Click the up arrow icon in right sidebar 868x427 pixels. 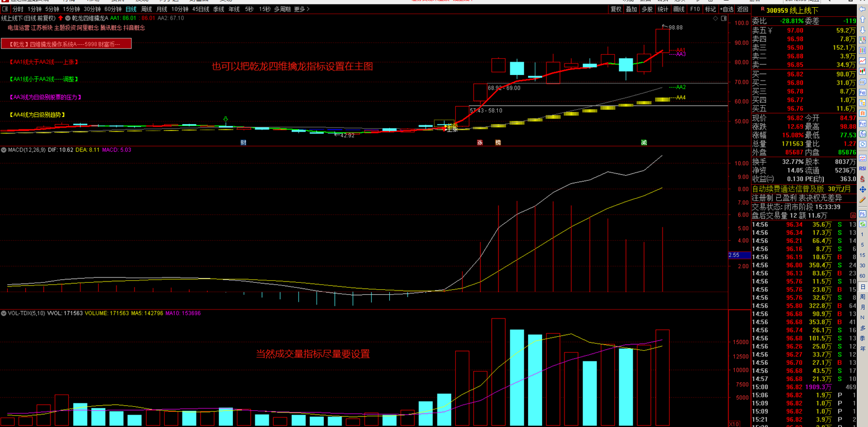coord(863,20)
